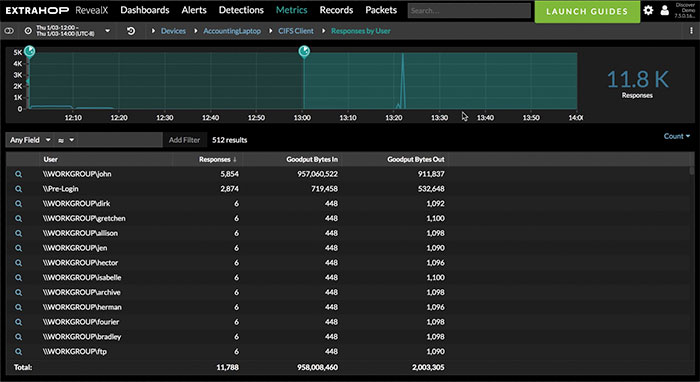This screenshot has height=382, width=700.
Task: Click magnifier icon for \\WORKGROUP\archive row
Action: pos(18,292)
